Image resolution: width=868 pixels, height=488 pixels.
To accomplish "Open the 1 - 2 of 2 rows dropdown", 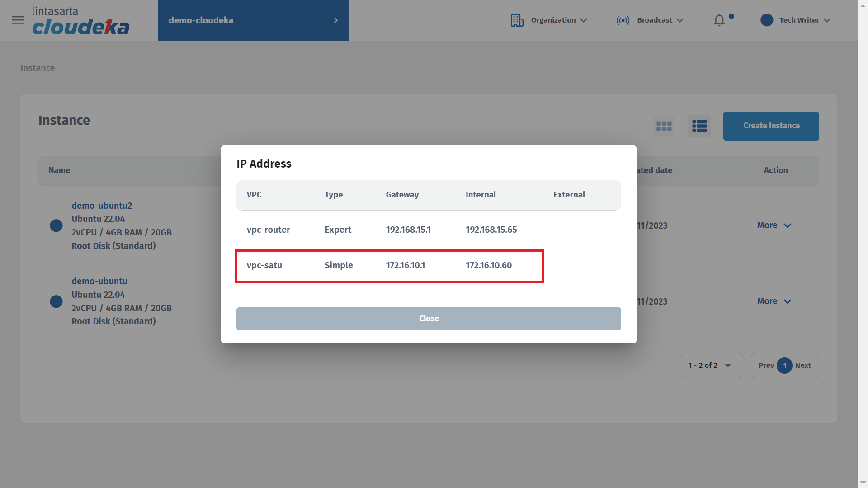I will (711, 366).
